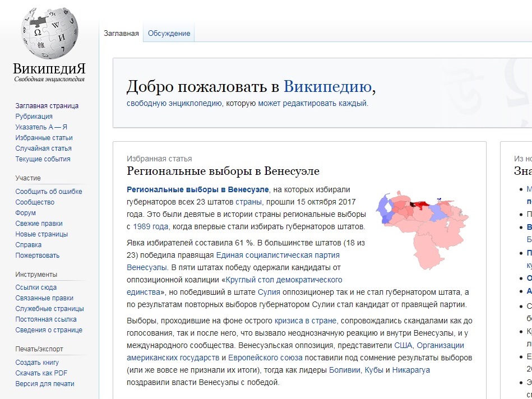Screen dimensions: 532x399
Task: Open the свободную энциклопедию link
Action: [174, 103]
